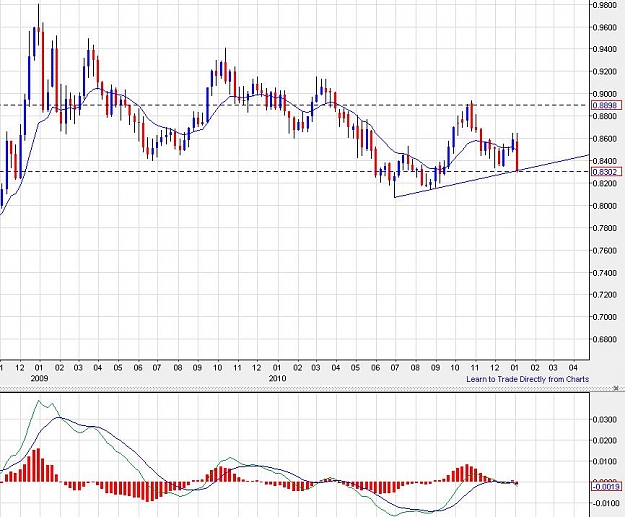Click the 0.7600 price axis value

[x=604, y=251]
